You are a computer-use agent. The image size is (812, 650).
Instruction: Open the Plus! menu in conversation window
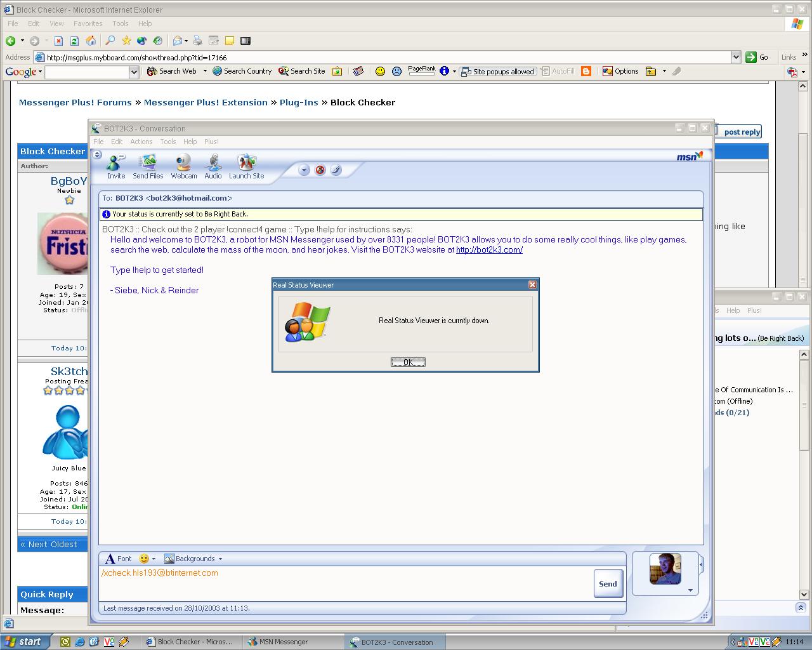211,142
